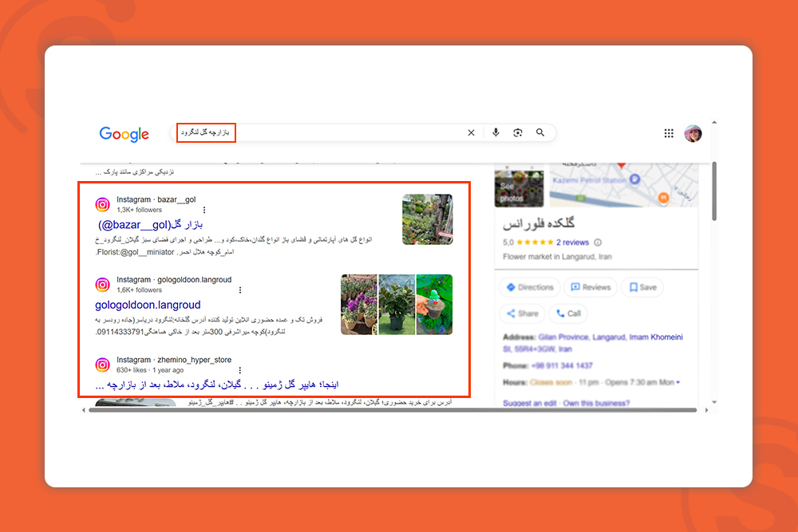Clear the search box with the X icon
Image resolution: width=798 pixels, height=532 pixels.
tap(472, 132)
